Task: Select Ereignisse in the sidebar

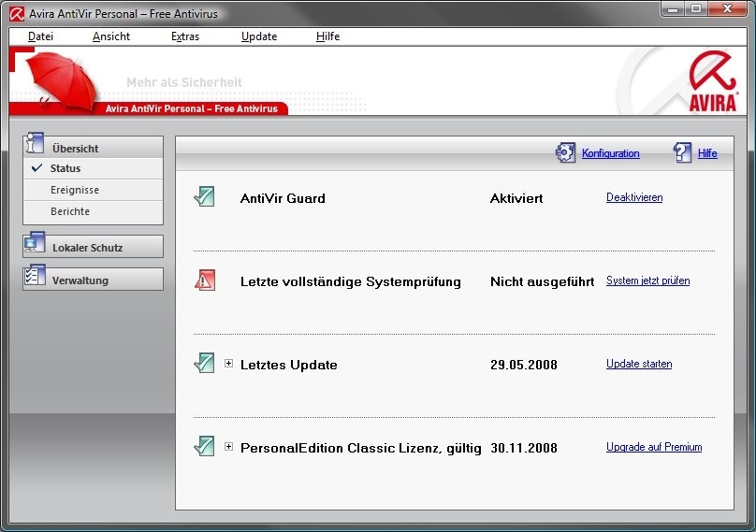Action: pyautogui.click(x=93, y=190)
